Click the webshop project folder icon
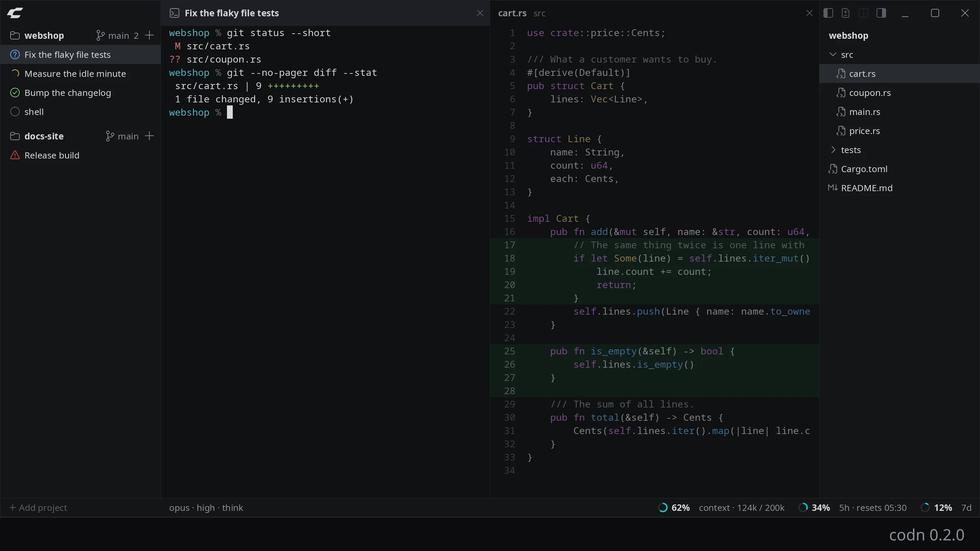 tap(15, 35)
